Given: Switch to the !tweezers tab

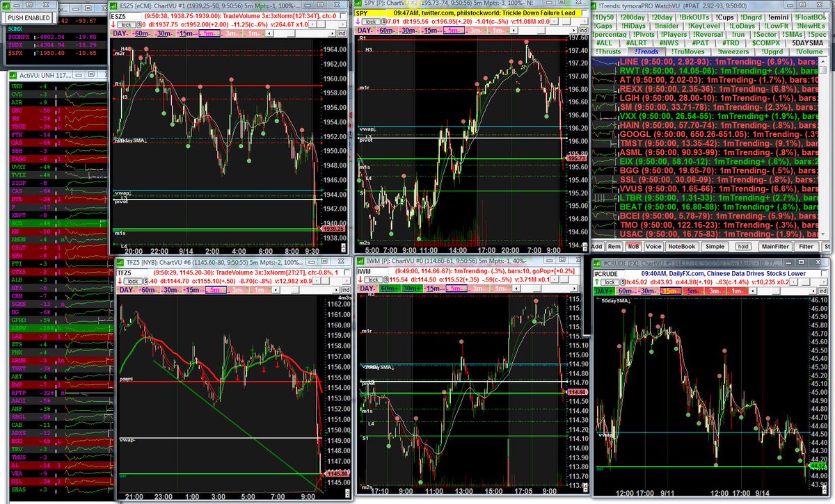Looking at the screenshot, I should 732,51.
